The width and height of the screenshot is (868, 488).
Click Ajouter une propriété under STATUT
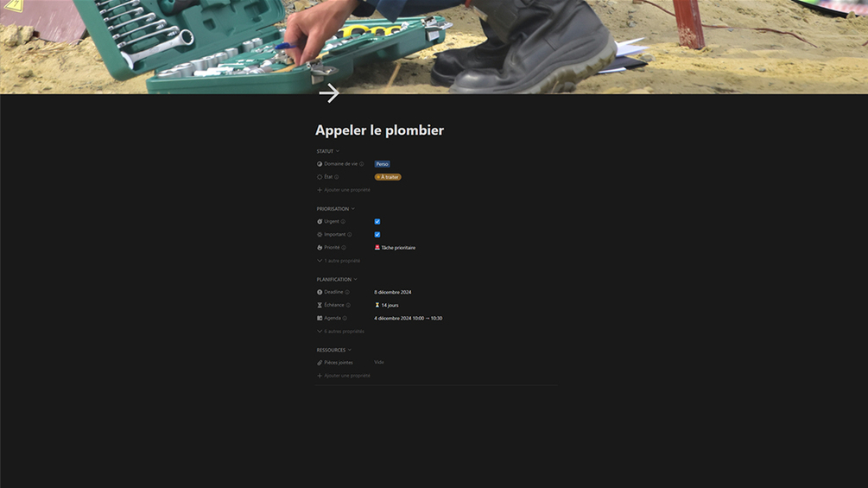pyautogui.click(x=343, y=190)
